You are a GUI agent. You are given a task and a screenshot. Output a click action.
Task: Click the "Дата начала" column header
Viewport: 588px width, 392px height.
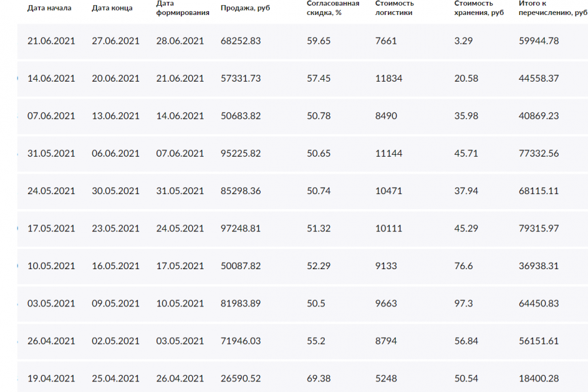[x=49, y=8]
